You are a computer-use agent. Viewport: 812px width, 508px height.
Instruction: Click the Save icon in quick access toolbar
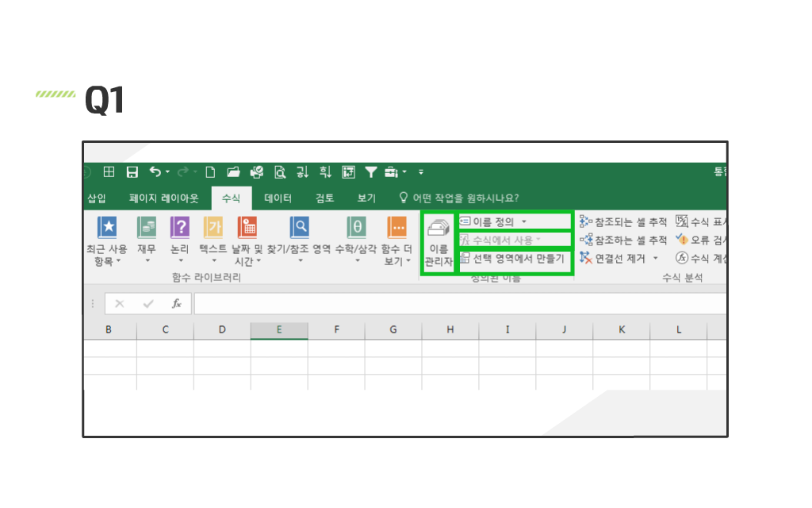point(132,172)
